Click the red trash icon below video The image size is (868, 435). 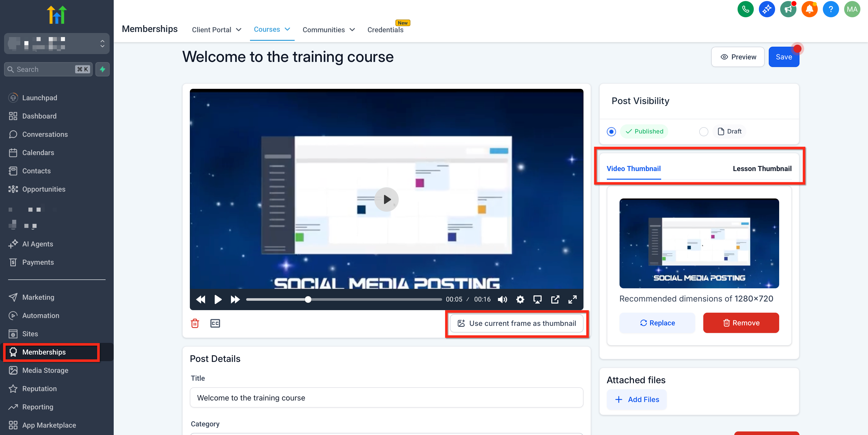tap(195, 323)
